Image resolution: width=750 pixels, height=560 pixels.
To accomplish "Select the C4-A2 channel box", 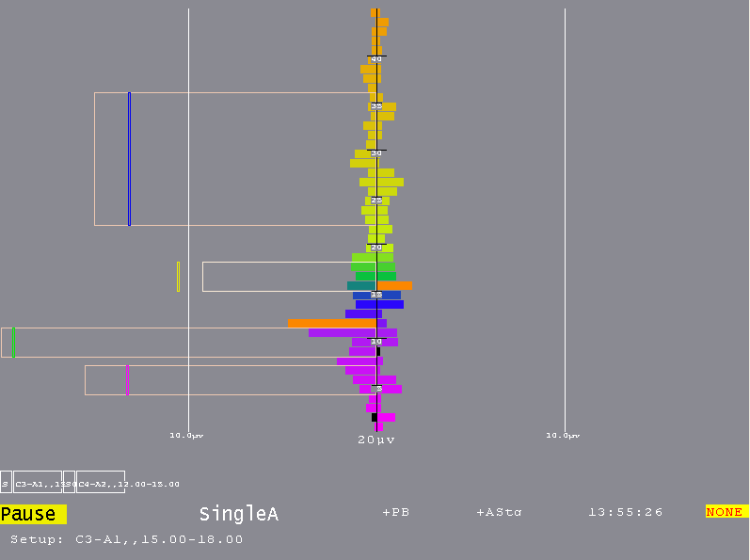I will pyautogui.click(x=101, y=483).
